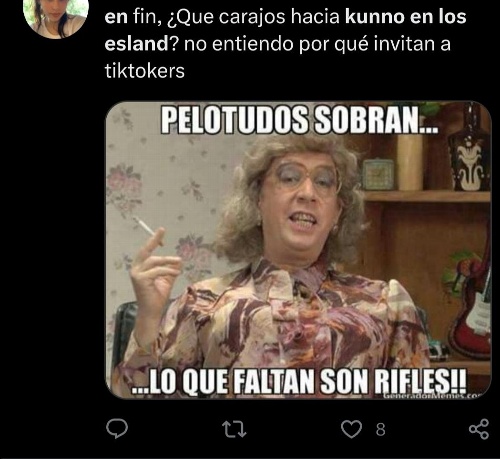Select the word 'tiktokers' in the tweet
Viewport: 500px width, 459px height.
coord(145,71)
